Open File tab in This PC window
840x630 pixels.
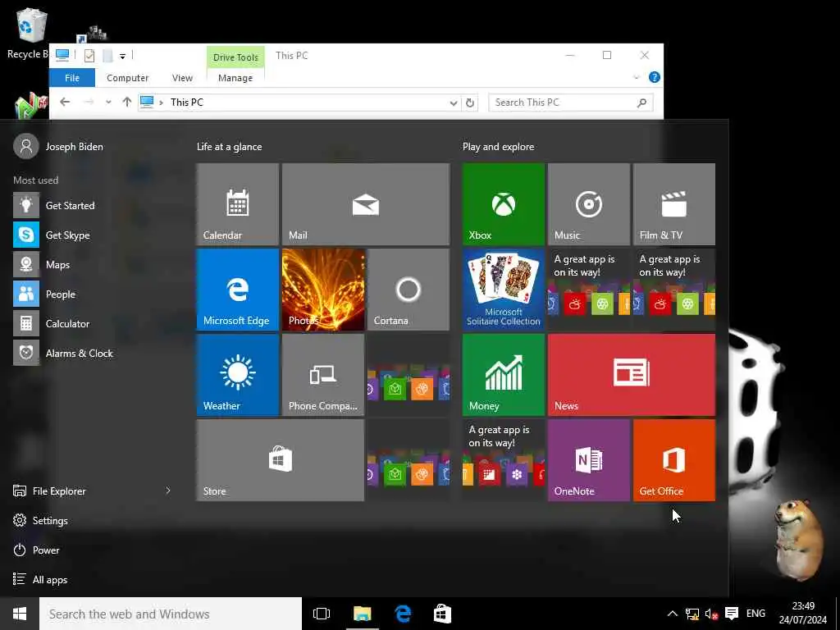72,78
